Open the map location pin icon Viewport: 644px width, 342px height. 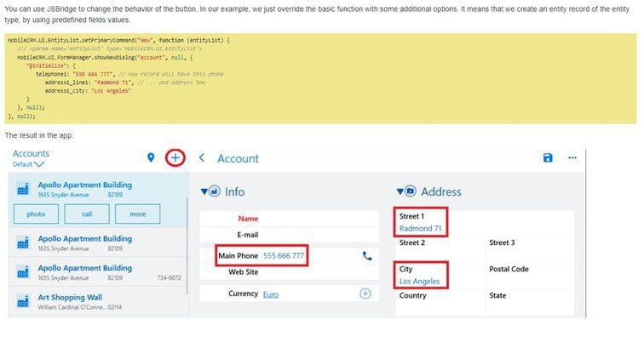tap(151, 157)
